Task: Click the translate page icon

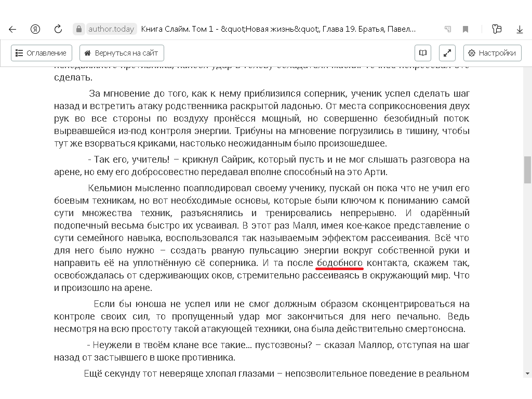Action: pos(448,30)
